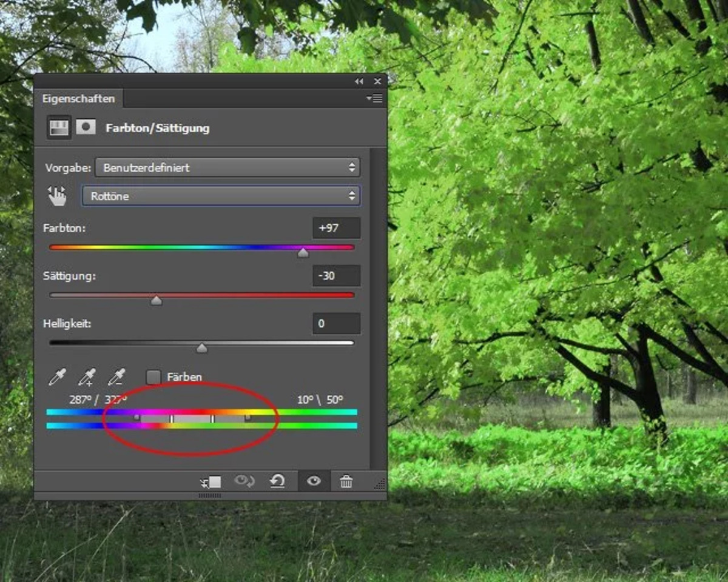This screenshot has width=728, height=582.
Task: Switch to the Eigenschaften tab
Action: tap(78, 98)
